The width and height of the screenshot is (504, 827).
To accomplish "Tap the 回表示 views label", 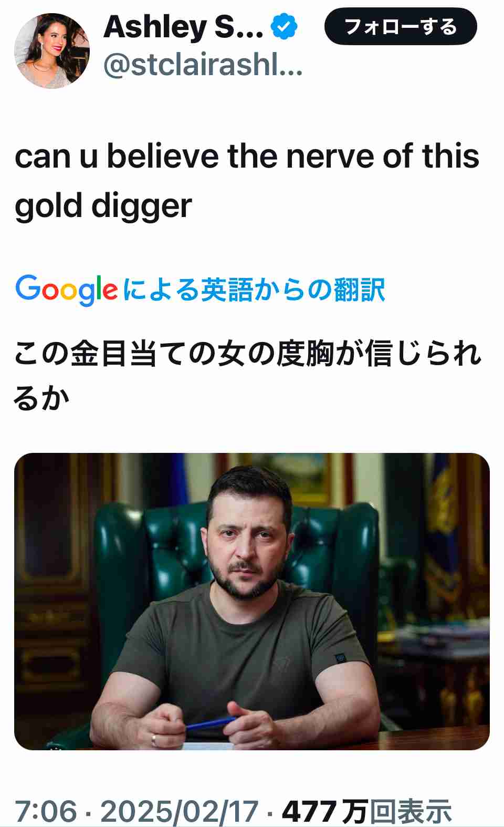I will coord(411,811).
